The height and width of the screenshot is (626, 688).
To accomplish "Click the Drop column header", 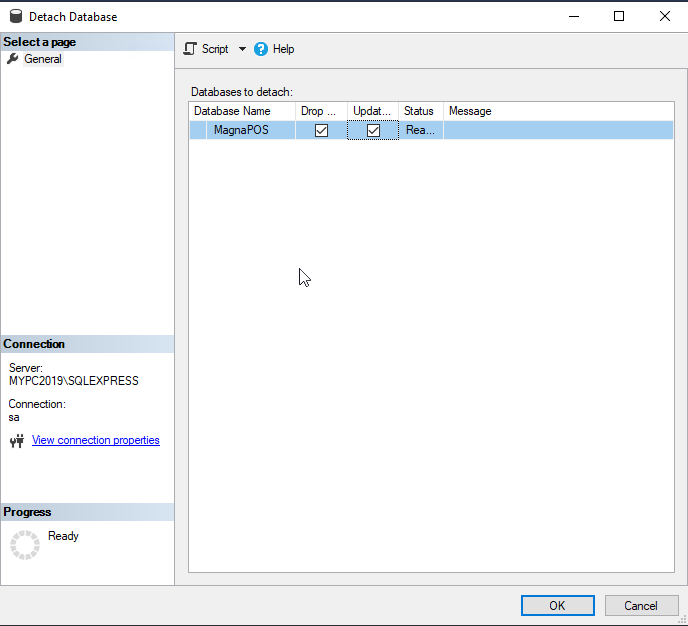I will (321, 111).
